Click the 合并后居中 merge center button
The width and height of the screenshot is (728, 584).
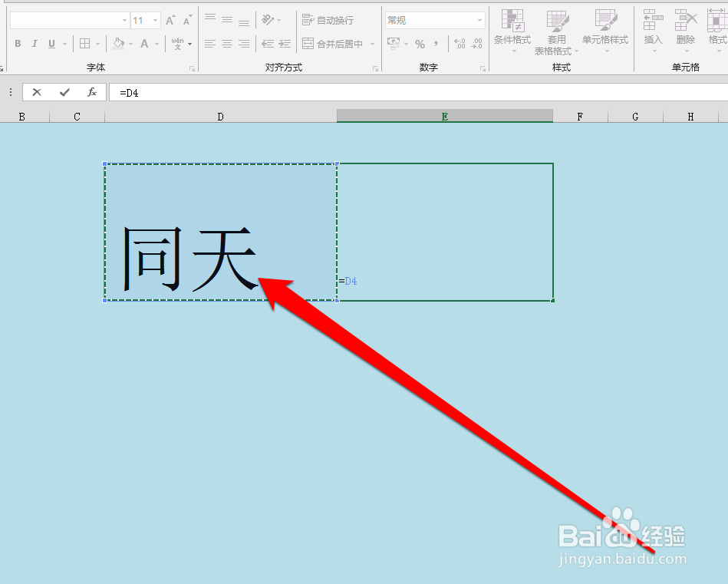pyautogui.click(x=331, y=44)
